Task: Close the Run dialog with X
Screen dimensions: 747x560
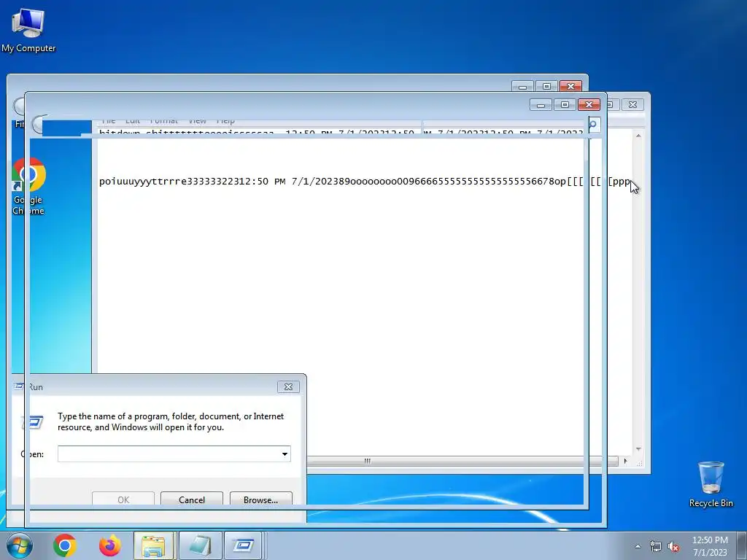Action: click(288, 386)
